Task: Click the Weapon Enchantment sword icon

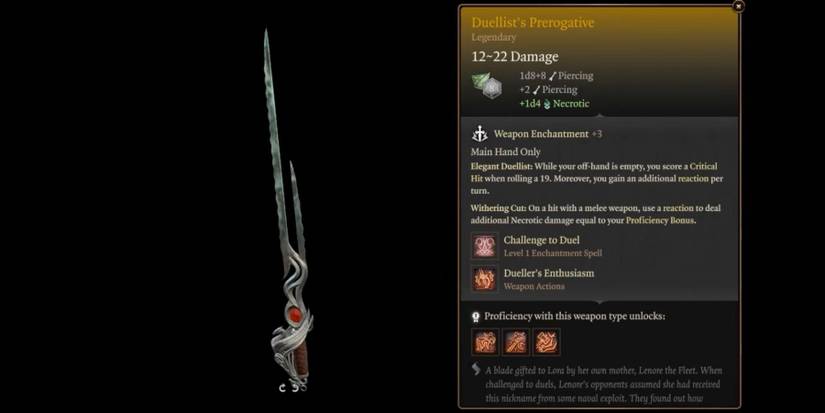Action: tap(479, 134)
